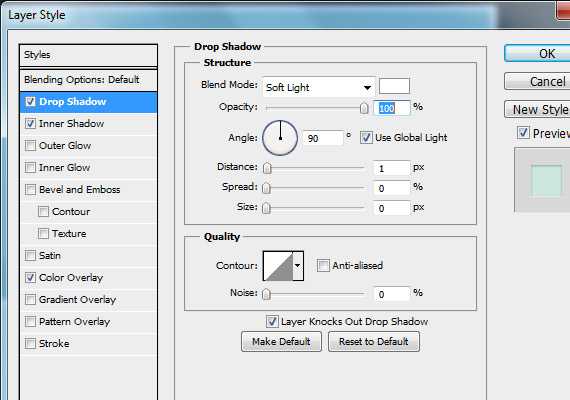Click the Cancel button
Image resolution: width=570 pixels, height=400 pixels.
537,81
